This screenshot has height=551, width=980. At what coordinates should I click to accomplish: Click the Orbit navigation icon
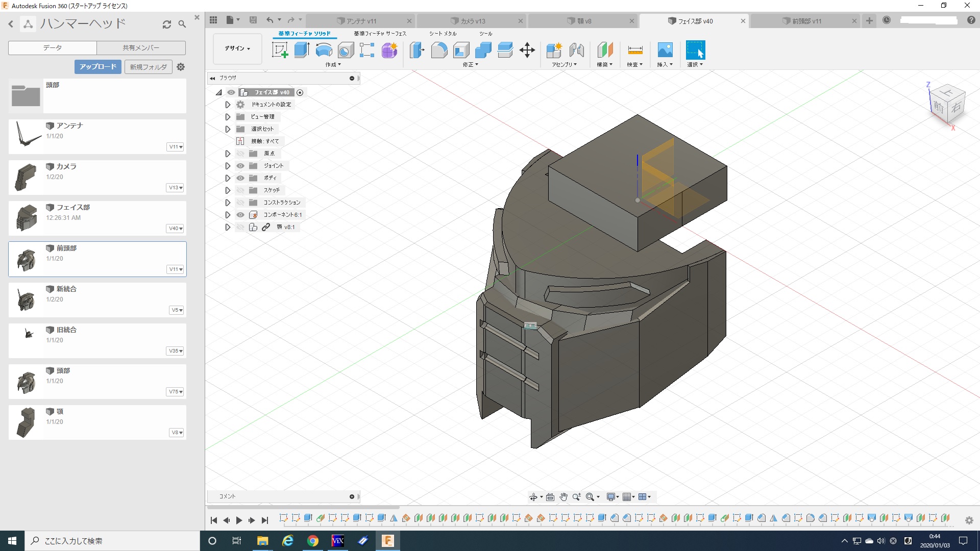tap(533, 497)
